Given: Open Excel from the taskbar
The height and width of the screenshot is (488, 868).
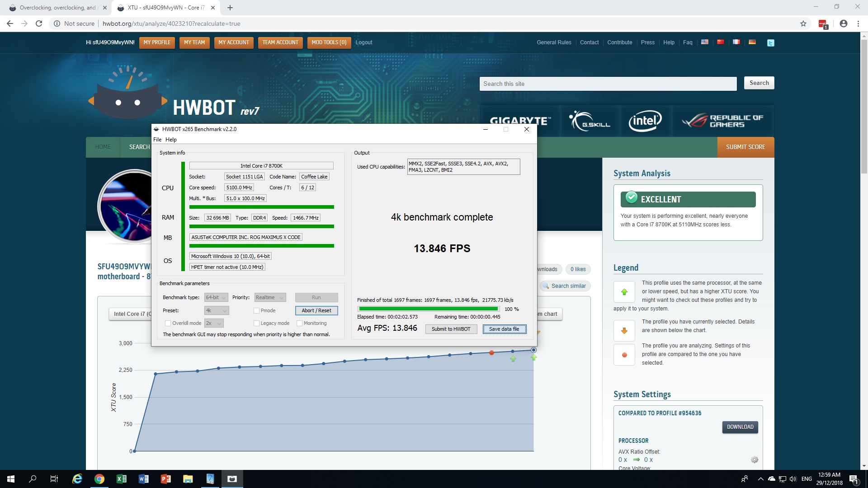Looking at the screenshot, I should pyautogui.click(x=122, y=479).
